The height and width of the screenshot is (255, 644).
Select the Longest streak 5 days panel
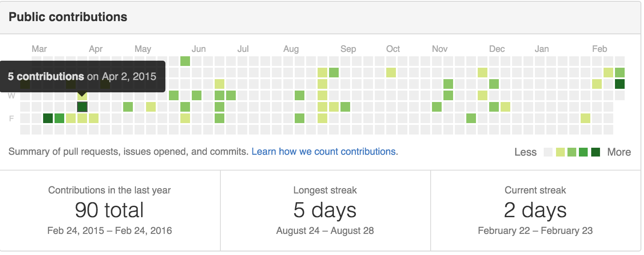[x=325, y=211]
